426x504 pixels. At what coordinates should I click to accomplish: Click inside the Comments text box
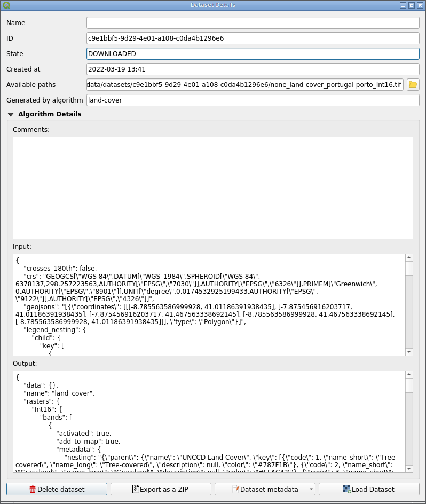pyautogui.click(x=213, y=188)
